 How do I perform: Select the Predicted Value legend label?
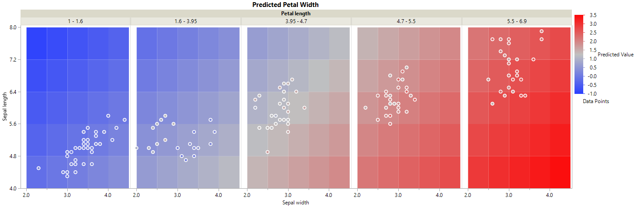615,55
